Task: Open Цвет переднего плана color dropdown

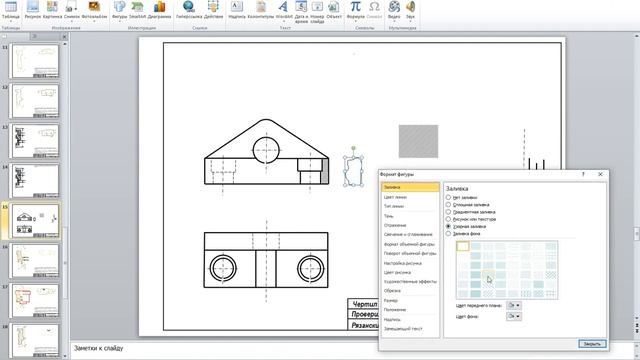Action: coord(513,305)
